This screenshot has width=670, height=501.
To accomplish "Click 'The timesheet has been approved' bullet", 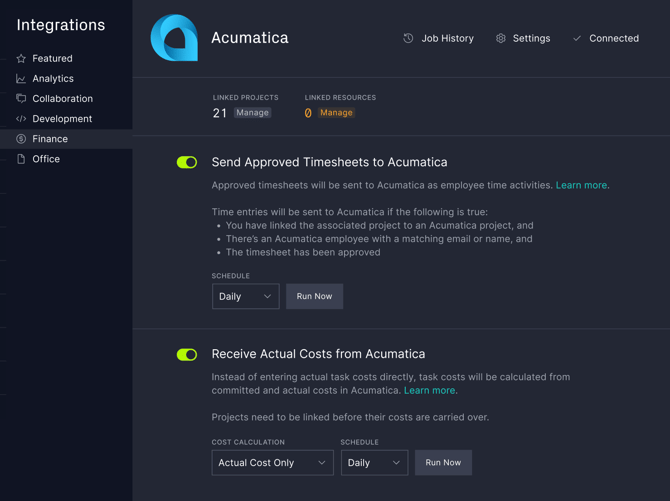I will point(303,252).
